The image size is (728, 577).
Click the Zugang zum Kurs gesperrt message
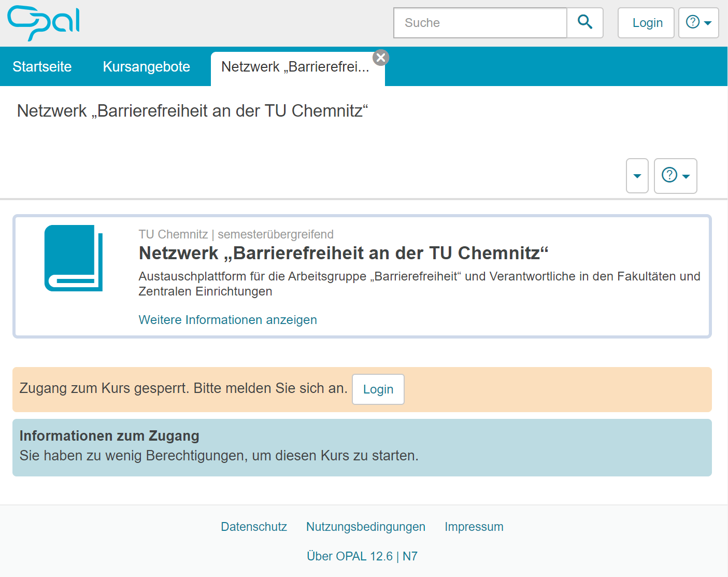pos(183,388)
